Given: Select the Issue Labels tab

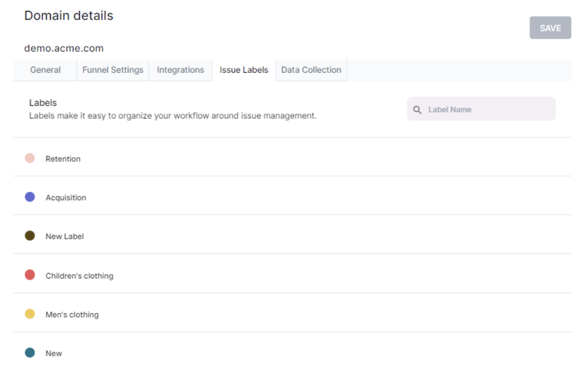Looking at the screenshot, I should (x=243, y=70).
